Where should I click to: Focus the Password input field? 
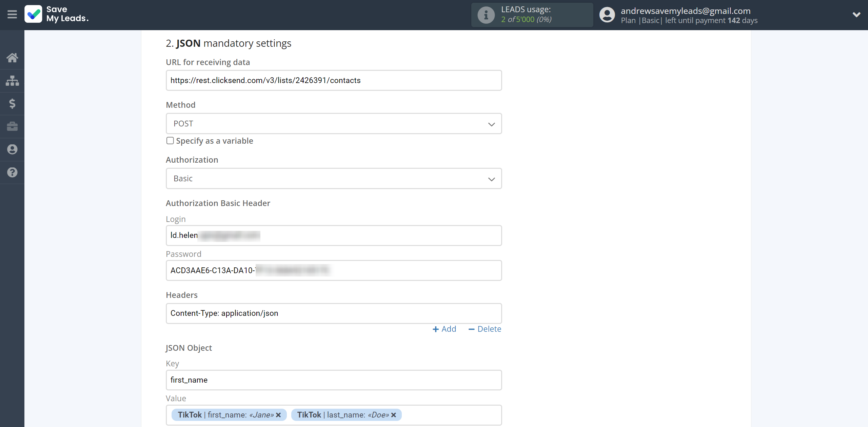334,270
